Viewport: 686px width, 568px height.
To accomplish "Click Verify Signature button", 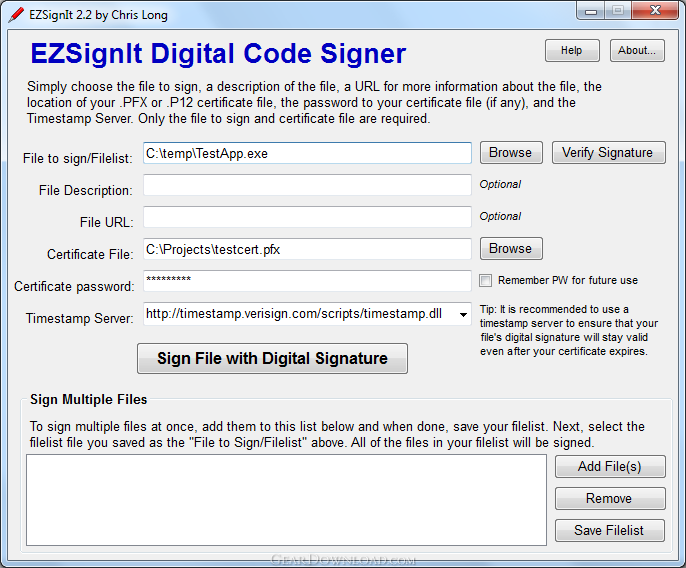I will [609, 152].
